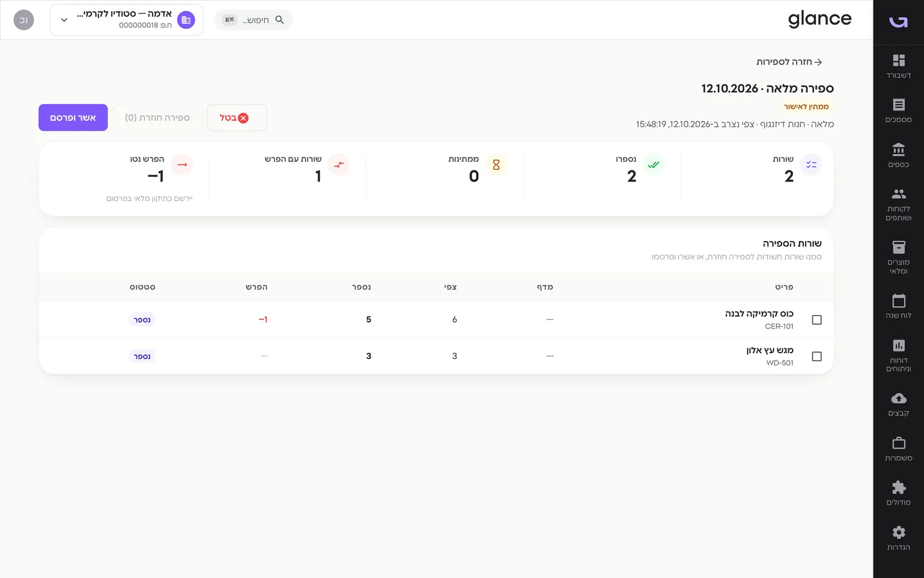Viewport: 924px width, 578px height.
Task: Click the נספרו double-check icon
Action: [x=653, y=165]
